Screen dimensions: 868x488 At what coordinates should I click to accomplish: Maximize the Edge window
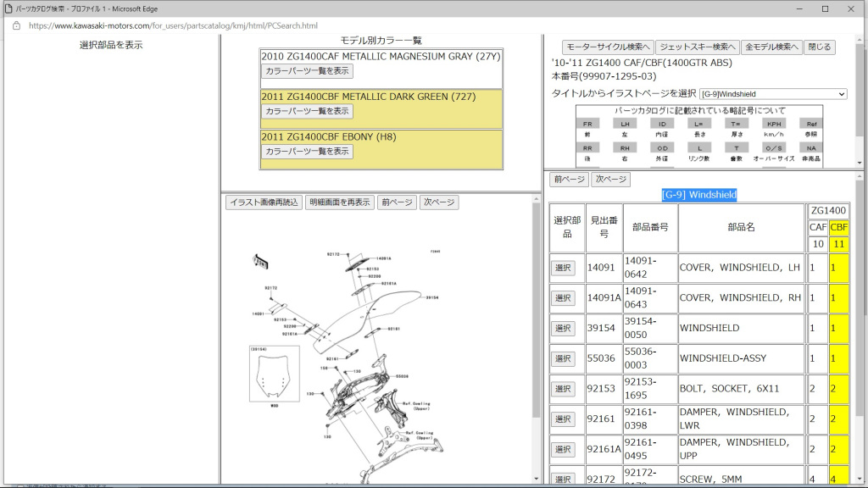click(825, 8)
